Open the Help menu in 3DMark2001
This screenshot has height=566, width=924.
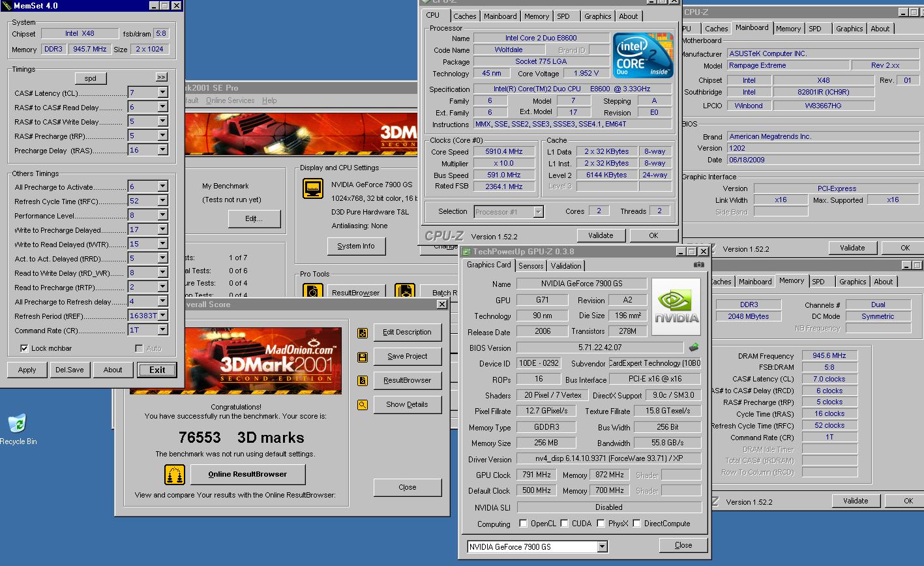tap(269, 100)
